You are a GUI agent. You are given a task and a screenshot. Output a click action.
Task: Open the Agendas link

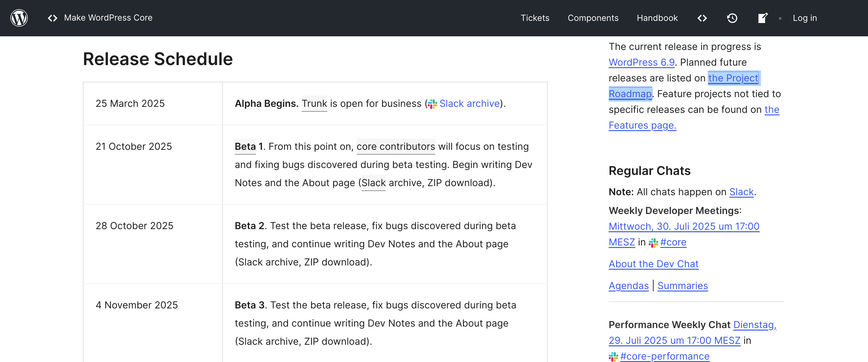(x=628, y=286)
